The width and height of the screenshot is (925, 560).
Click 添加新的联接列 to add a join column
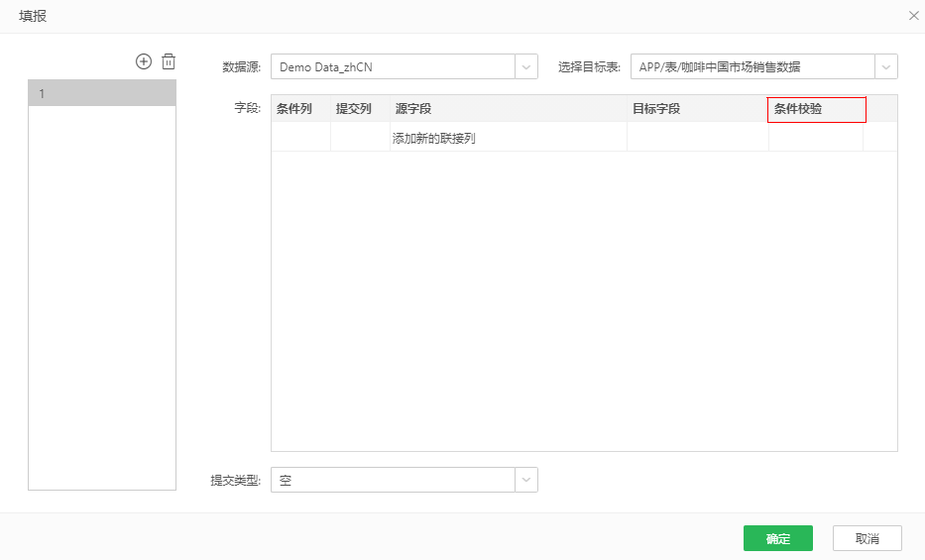[434, 138]
